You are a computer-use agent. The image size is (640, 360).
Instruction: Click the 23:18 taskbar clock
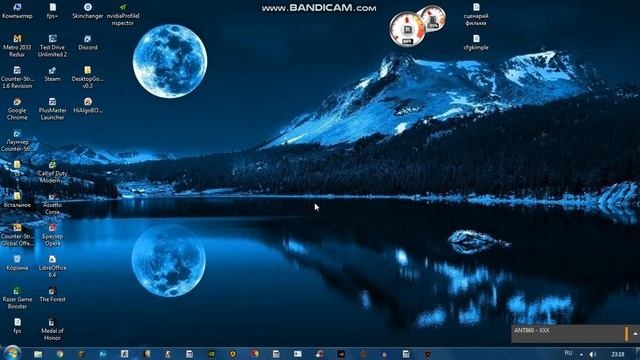(x=618, y=354)
